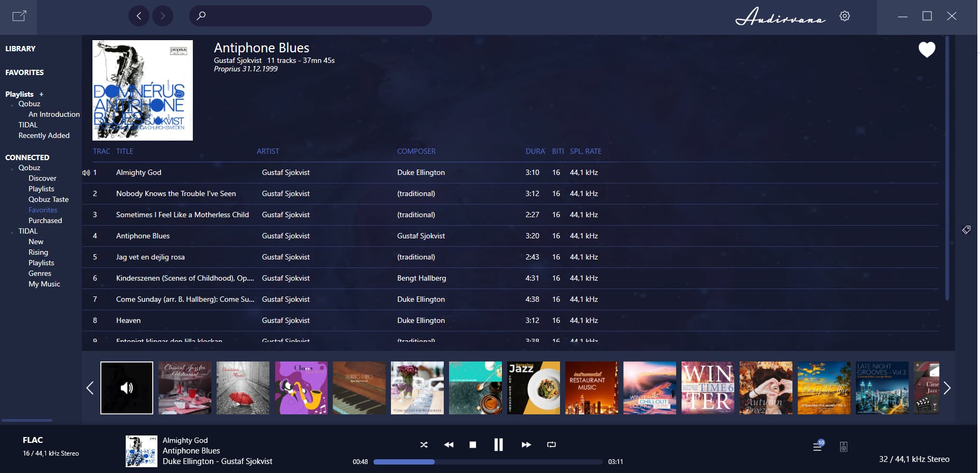Open the tag editor panel

(966, 230)
